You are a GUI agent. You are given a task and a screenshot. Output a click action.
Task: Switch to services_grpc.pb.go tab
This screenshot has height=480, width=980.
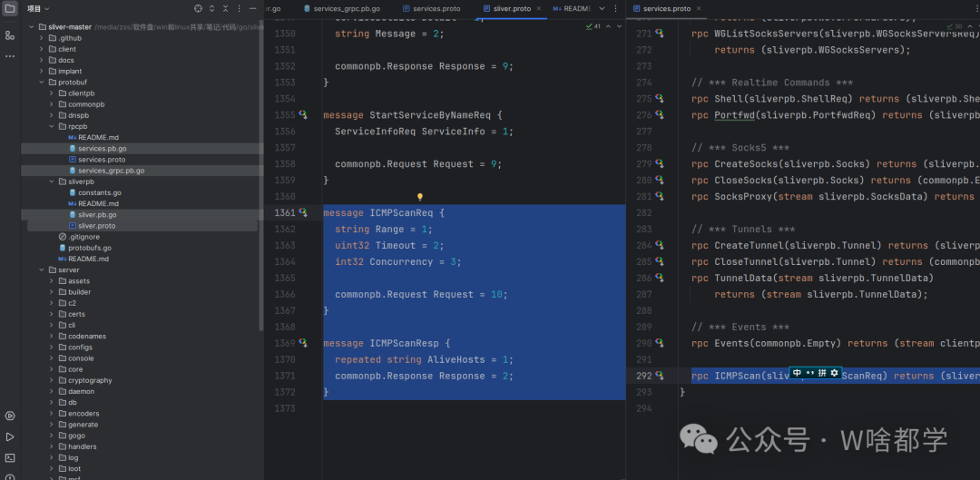345,9
